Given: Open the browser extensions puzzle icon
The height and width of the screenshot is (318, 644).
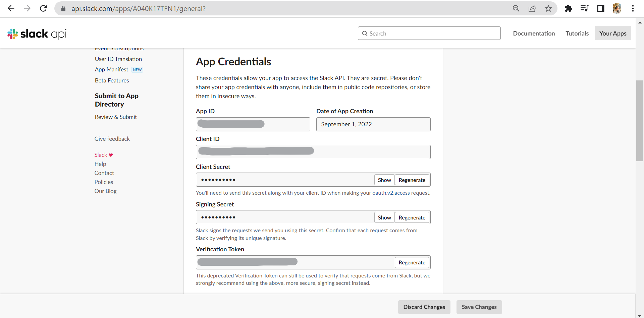Looking at the screenshot, I should click(x=568, y=8).
